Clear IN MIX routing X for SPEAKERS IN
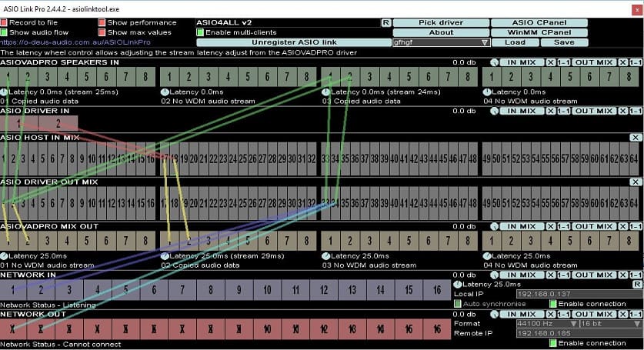This screenshot has width=644, height=350. [x=551, y=62]
